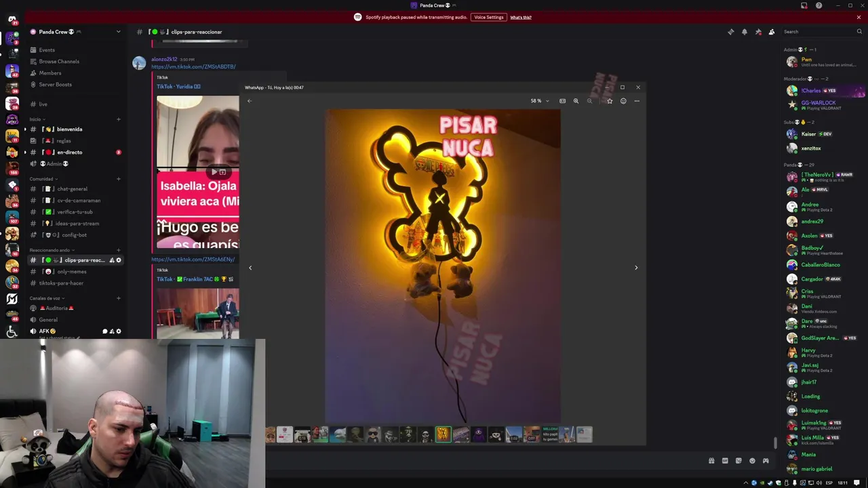Open the emoji reaction icon in viewer
This screenshot has height=488, width=868.
[x=623, y=101]
